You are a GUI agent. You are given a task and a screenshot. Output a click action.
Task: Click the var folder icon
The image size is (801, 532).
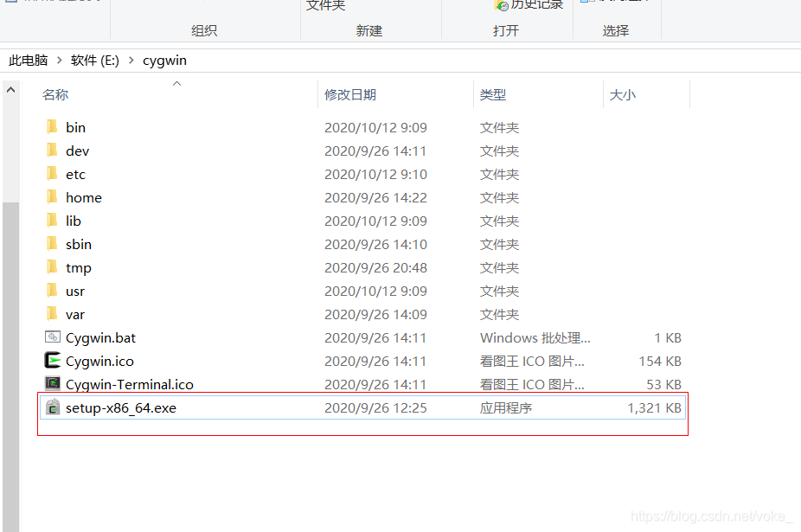point(52,314)
